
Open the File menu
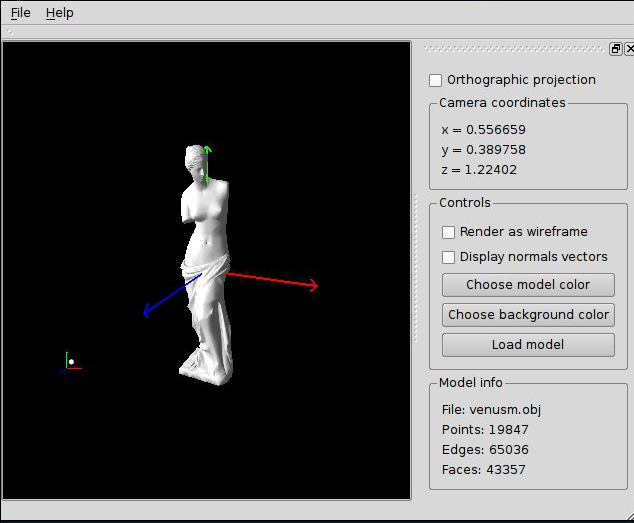click(20, 13)
